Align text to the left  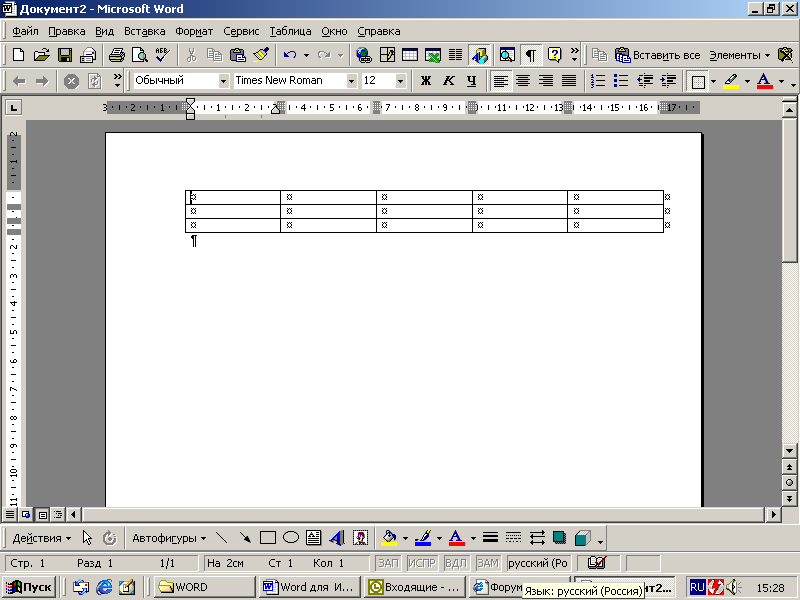pyautogui.click(x=501, y=81)
